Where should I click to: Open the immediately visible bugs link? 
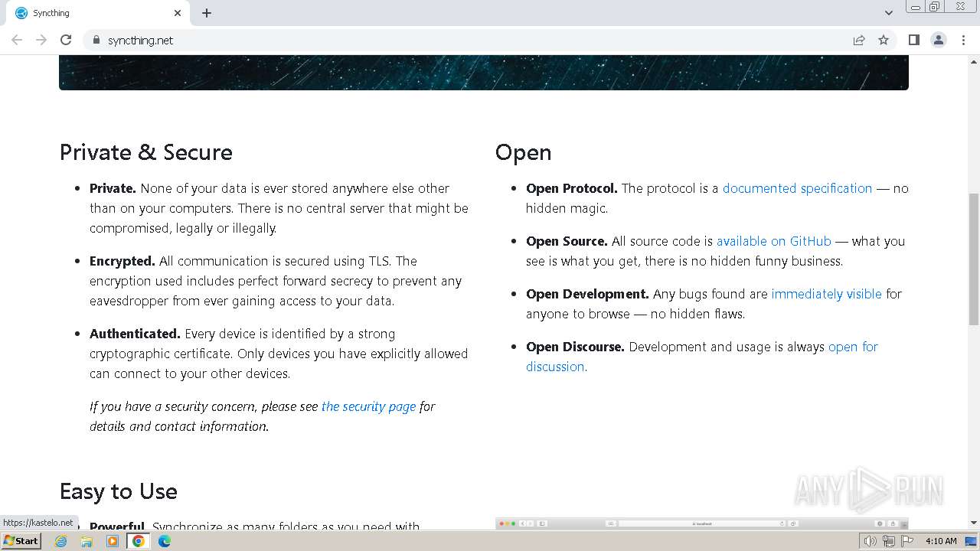(x=826, y=294)
